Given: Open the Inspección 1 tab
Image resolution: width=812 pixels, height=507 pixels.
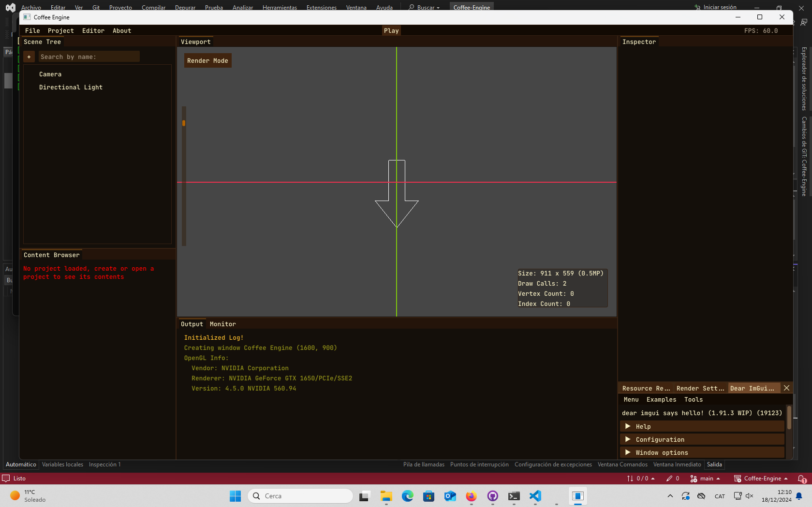Looking at the screenshot, I should click(104, 464).
